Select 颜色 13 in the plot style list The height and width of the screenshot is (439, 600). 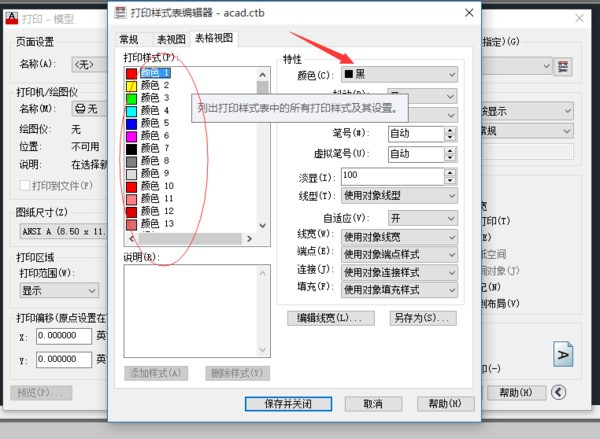tap(157, 224)
